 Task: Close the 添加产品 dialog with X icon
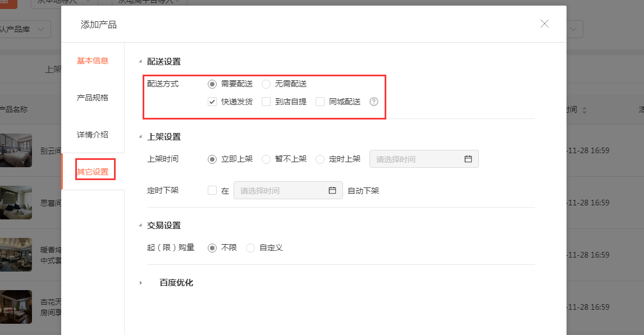click(x=544, y=24)
